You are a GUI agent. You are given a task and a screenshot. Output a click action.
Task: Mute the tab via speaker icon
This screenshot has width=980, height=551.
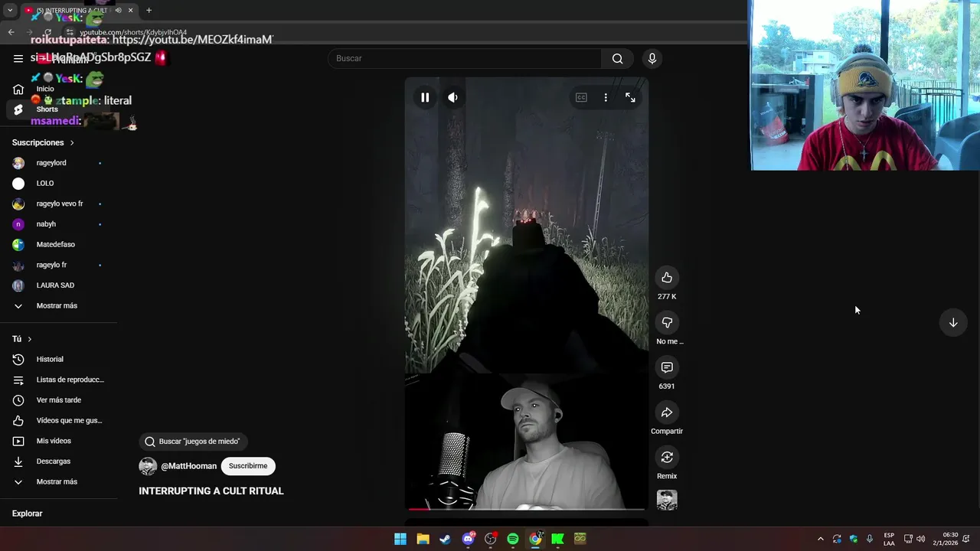118,10
